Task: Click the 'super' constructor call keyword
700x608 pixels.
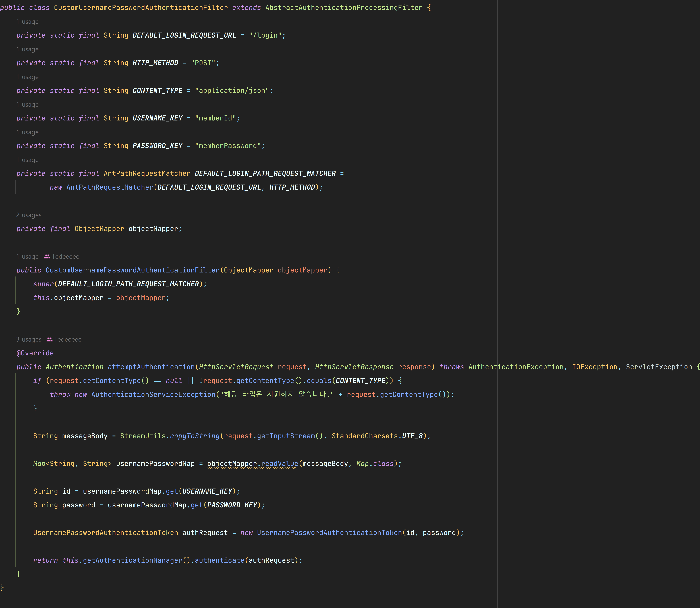Action: coord(43,284)
